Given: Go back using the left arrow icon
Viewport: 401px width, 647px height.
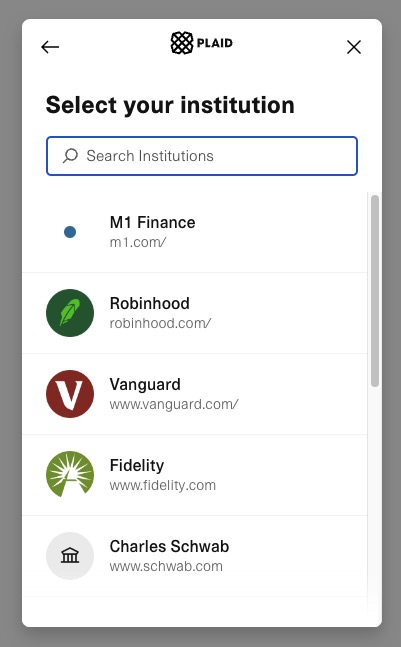Looking at the screenshot, I should click(50, 47).
